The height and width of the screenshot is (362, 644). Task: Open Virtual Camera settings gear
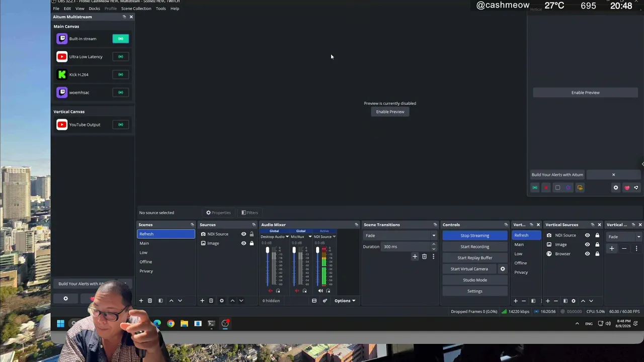pyautogui.click(x=503, y=269)
